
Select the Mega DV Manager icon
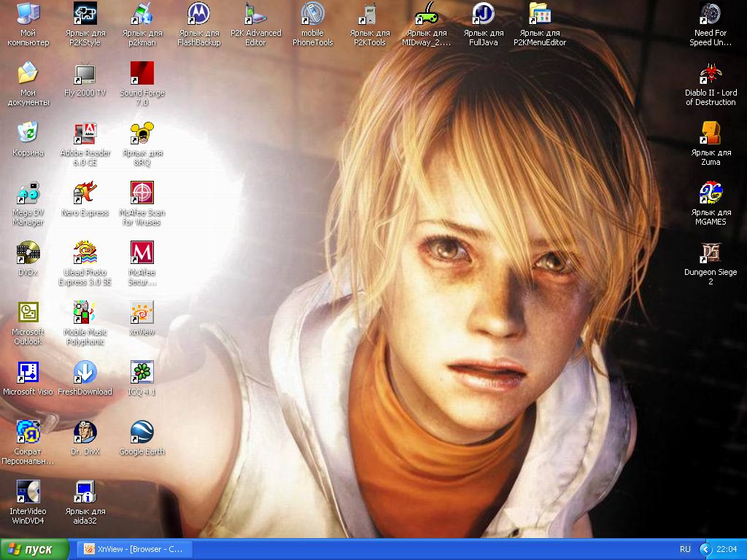(x=28, y=192)
